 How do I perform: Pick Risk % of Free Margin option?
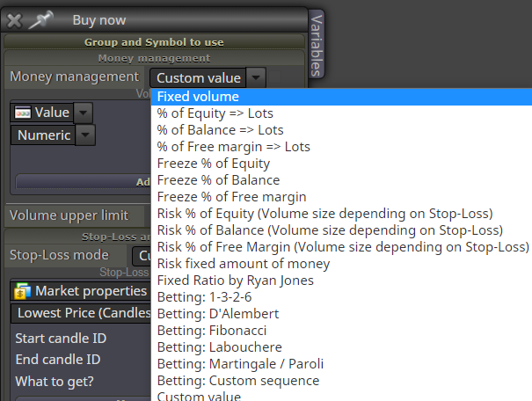click(x=341, y=246)
